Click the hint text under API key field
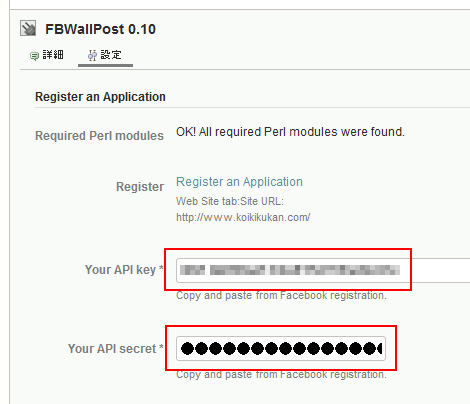 point(281,295)
